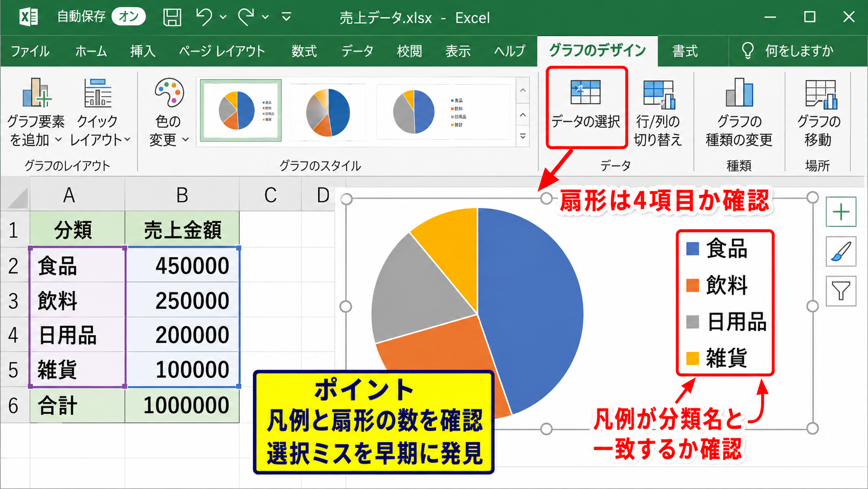Open the 表示 tab
Screen dimensions: 868x489
[458, 51]
